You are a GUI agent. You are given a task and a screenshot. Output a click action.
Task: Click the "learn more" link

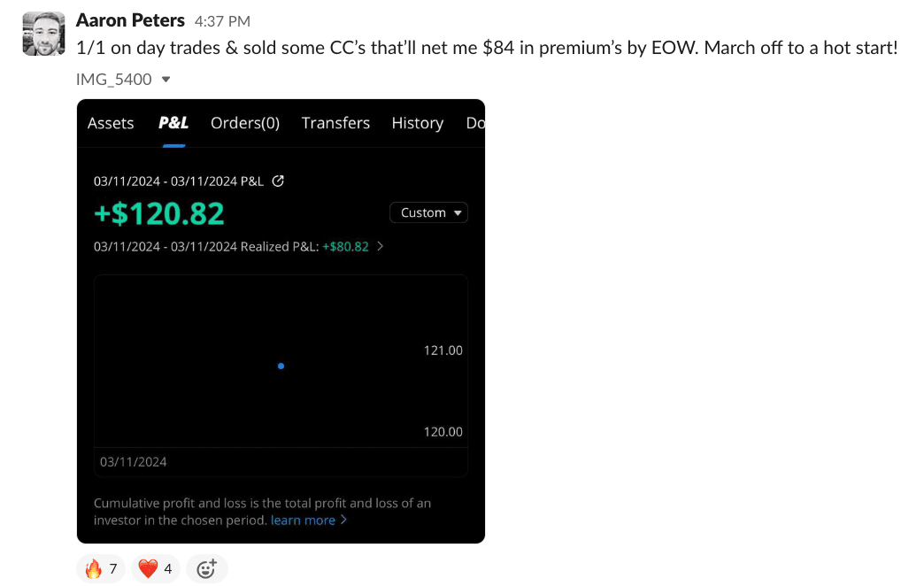(x=303, y=520)
